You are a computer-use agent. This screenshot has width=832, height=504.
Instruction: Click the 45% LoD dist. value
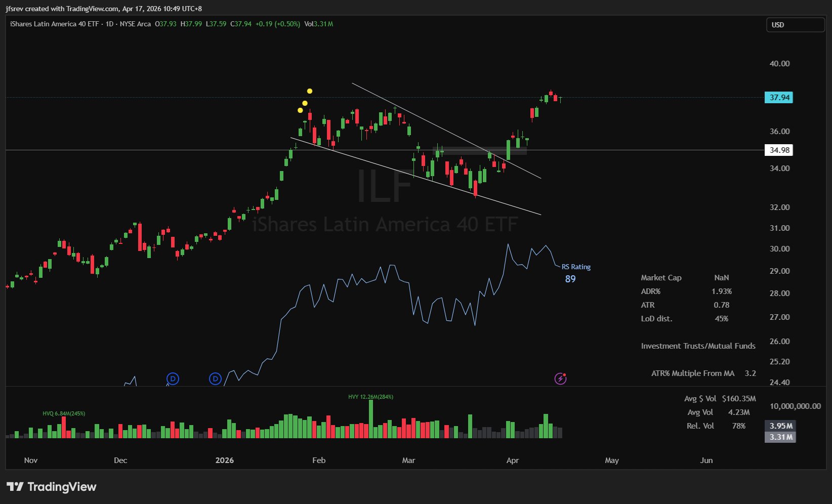pos(722,319)
